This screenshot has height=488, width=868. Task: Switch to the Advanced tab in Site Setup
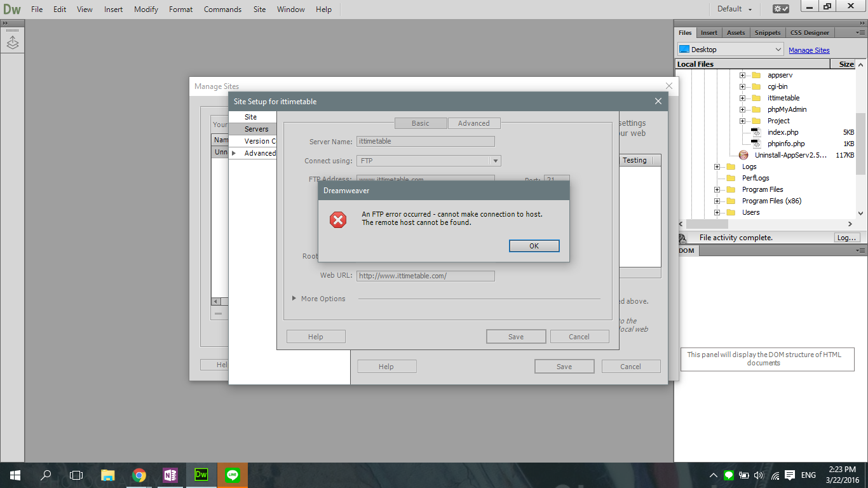coord(474,123)
